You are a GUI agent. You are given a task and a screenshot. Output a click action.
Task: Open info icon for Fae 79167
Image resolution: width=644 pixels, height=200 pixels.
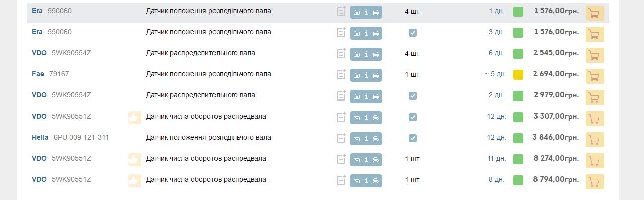tap(366, 75)
